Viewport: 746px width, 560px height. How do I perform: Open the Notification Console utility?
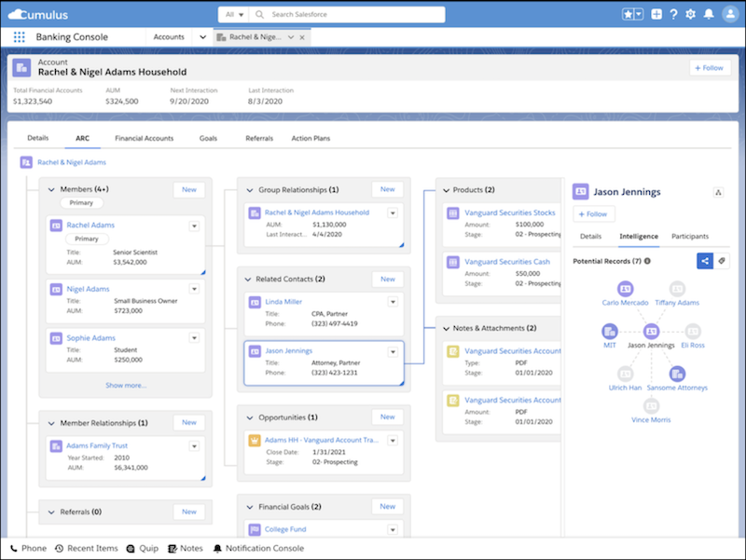pyautogui.click(x=258, y=548)
